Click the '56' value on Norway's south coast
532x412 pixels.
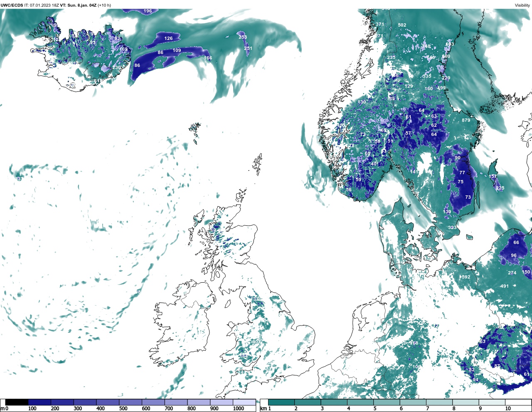click(x=349, y=190)
